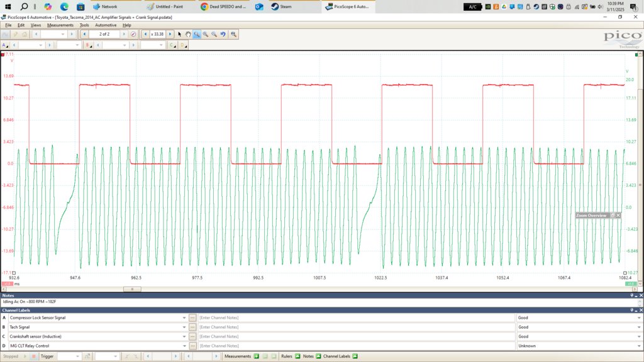Open the Tools menu

pos(84,25)
